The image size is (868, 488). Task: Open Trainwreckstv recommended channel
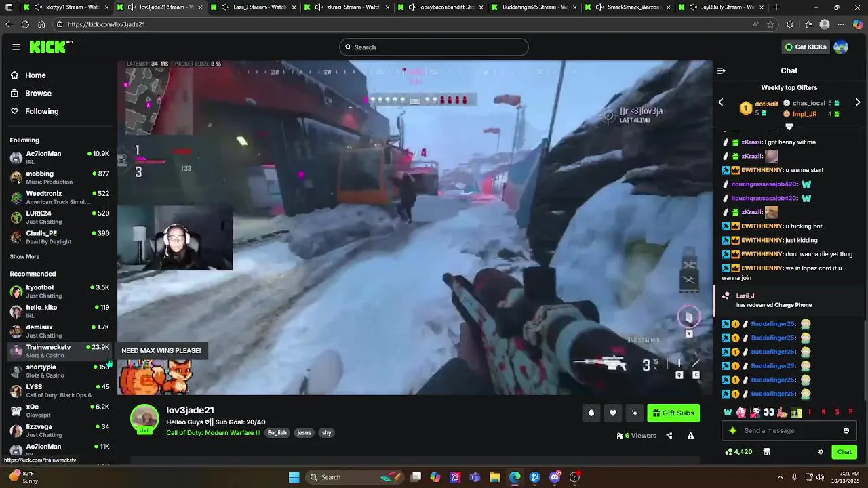tap(59, 351)
